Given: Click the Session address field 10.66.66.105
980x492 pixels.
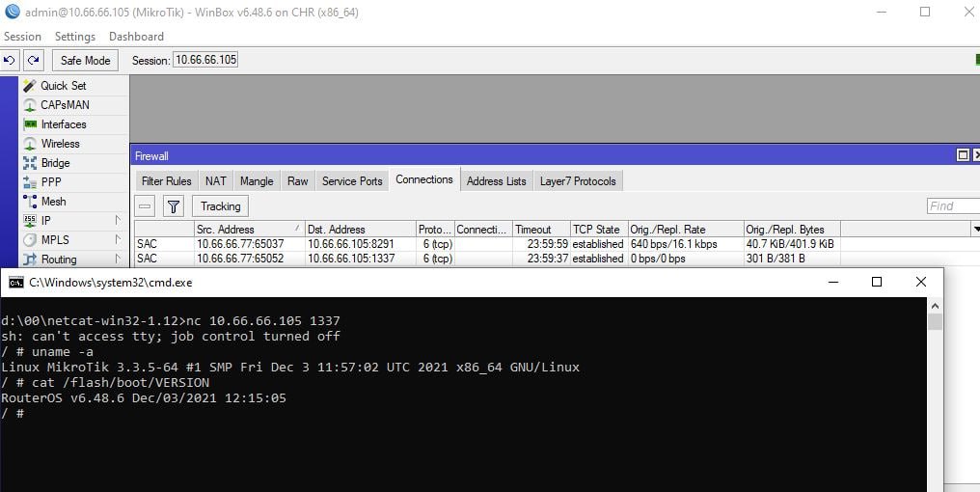Looking at the screenshot, I should point(205,60).
